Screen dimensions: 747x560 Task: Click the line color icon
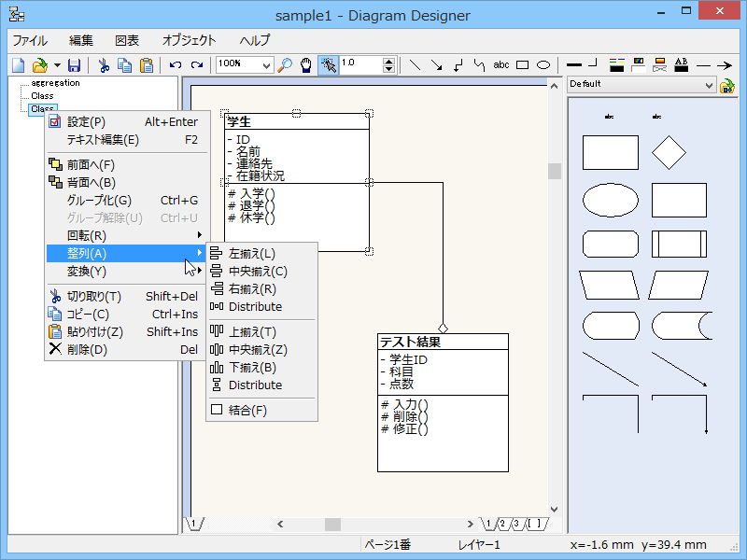[617, 65]
